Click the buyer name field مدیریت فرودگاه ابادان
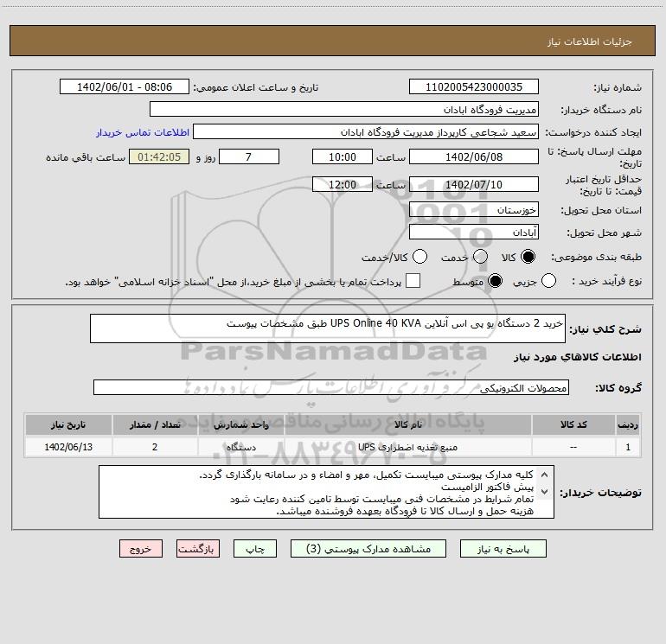The image size is (666, 644). click(x=344, y=110)
